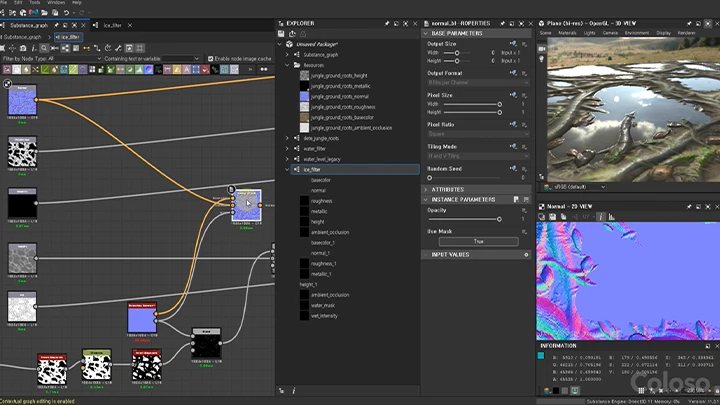Open Materials menu in 3D view
The image size is (720, 405).
pos(567,33)
